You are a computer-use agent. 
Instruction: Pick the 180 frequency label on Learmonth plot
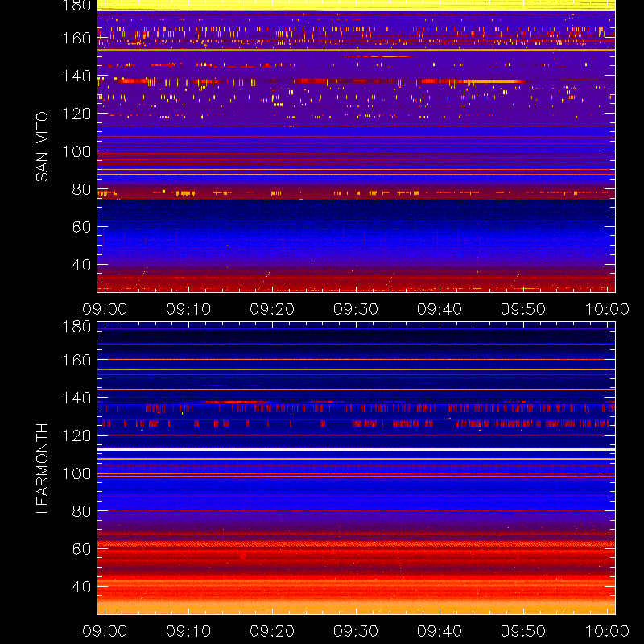coord(76,327)
